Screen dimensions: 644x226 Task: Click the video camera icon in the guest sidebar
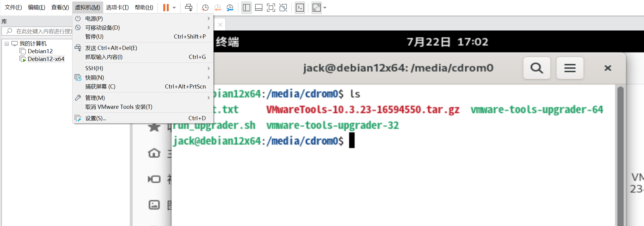click(x=154, y=179)
